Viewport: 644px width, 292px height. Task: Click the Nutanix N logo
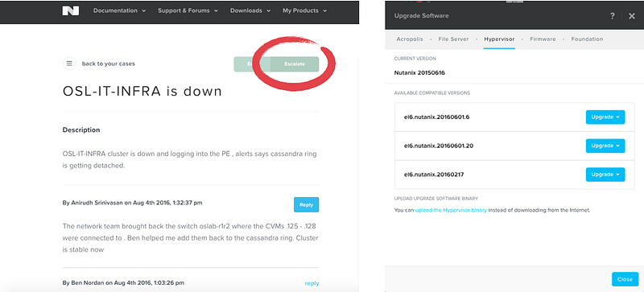point(71,10)
